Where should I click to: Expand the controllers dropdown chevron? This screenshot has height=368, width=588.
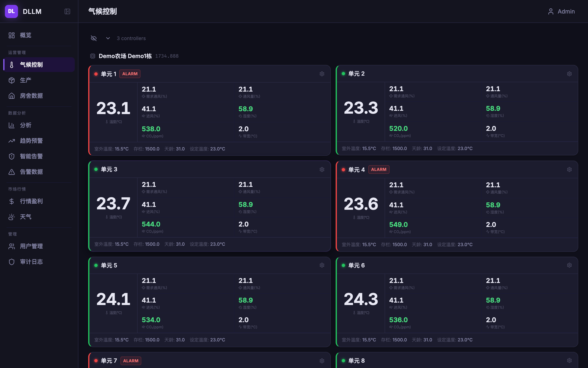108,38
